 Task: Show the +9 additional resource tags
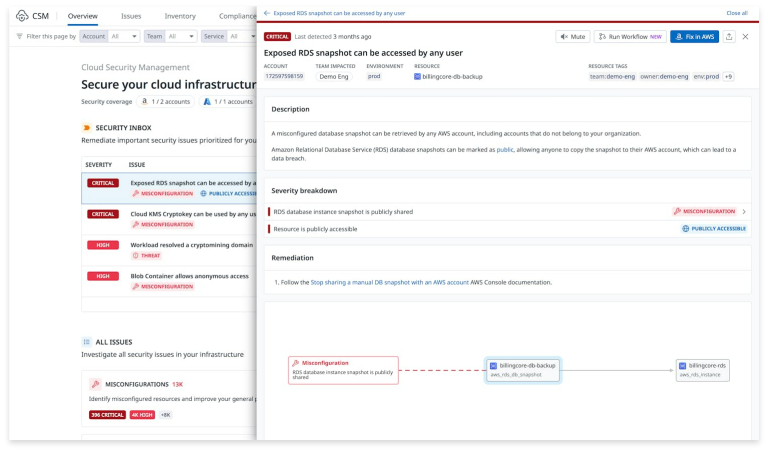pyautogui.click(x=728, y=76)
